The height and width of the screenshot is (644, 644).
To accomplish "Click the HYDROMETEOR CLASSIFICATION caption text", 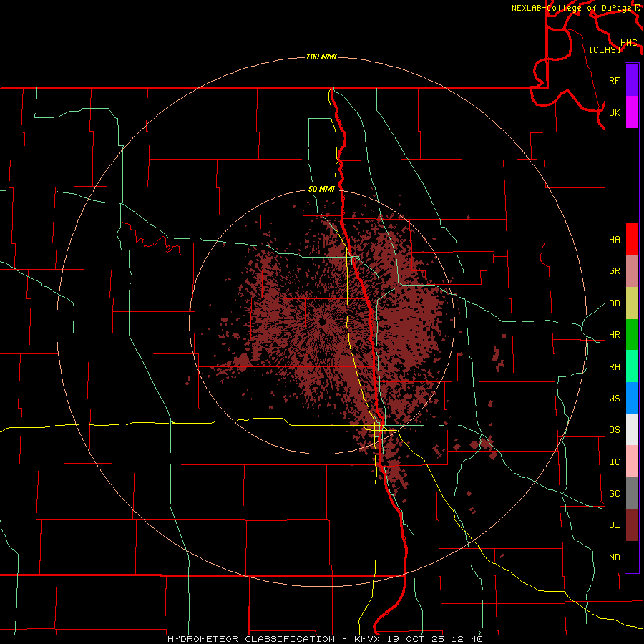I will coord(251,639).
